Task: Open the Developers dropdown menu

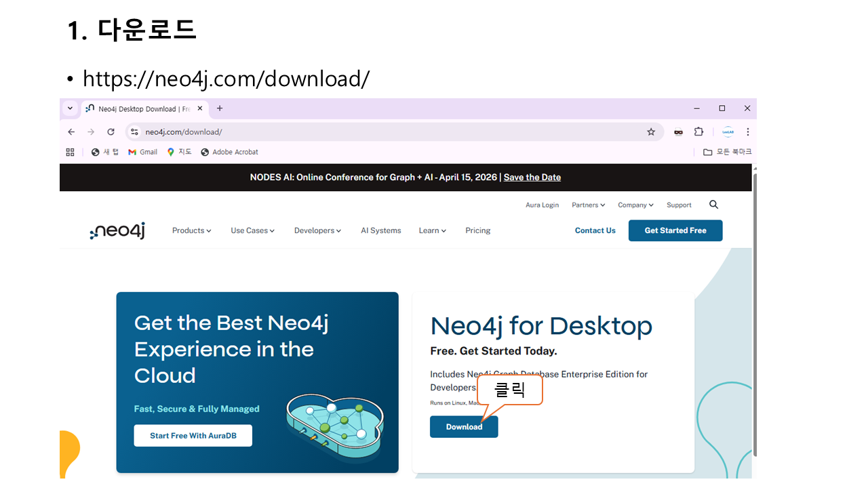Action: (317, 230)
